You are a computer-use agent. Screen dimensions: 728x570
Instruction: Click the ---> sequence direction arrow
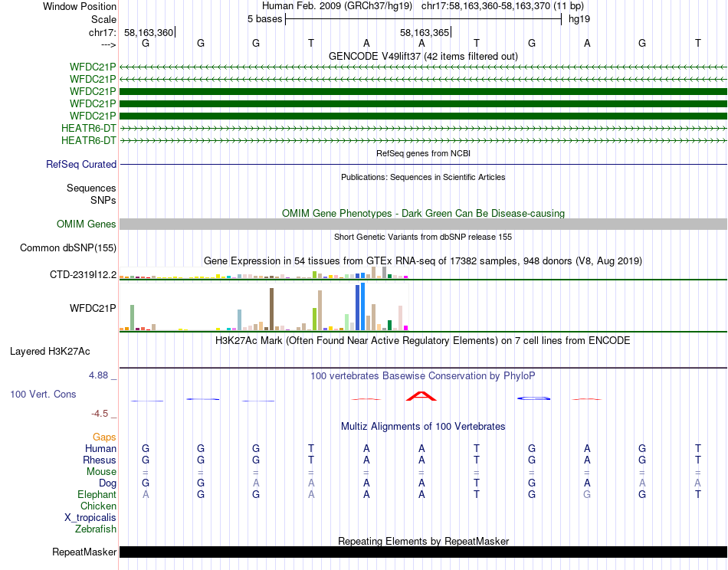[109, 44]
